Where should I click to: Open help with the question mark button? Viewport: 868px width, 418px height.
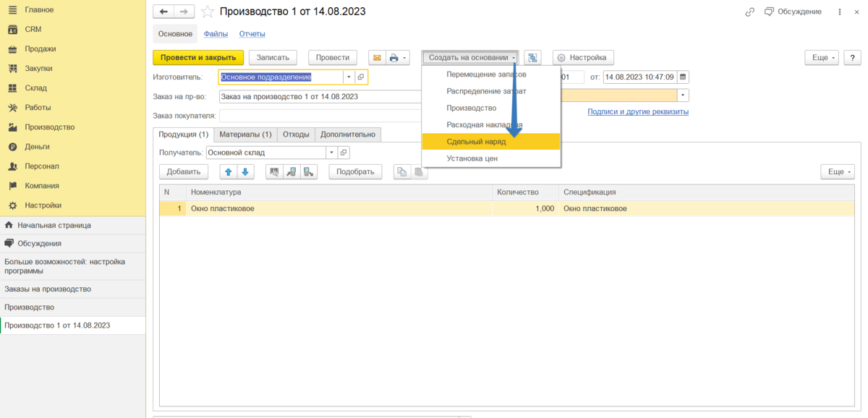pos(852,57)
